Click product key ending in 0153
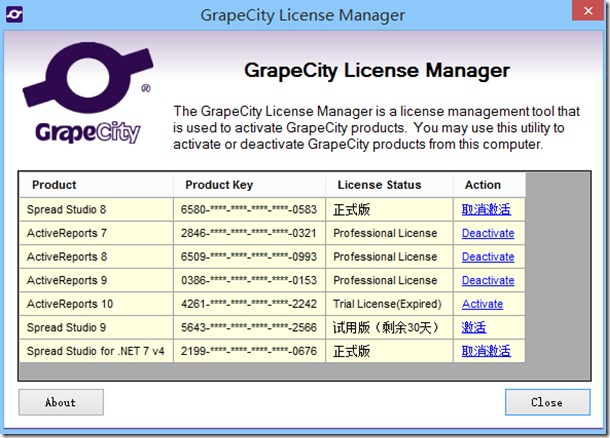 pos(249,280)
